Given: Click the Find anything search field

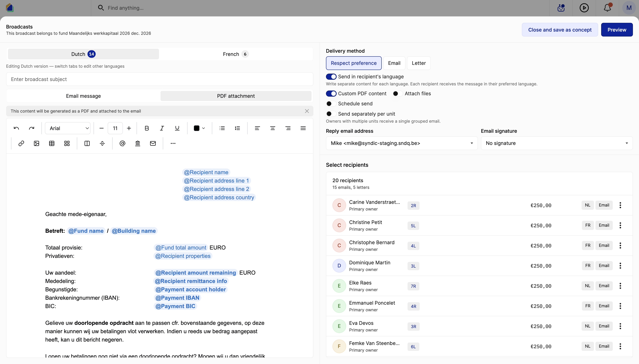Looking at the screenshot, I should tap(126, 8).
